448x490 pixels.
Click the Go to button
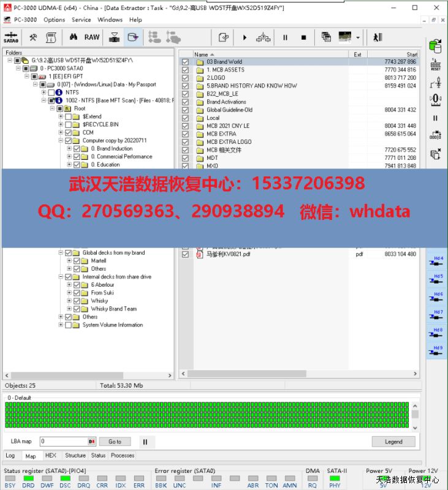click(x=115, y=442)
